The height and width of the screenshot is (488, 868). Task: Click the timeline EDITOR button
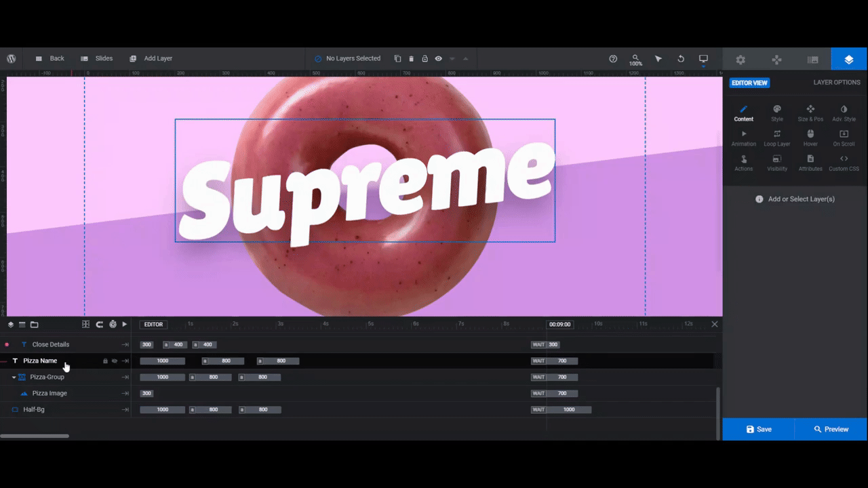(x=154, y=325)
